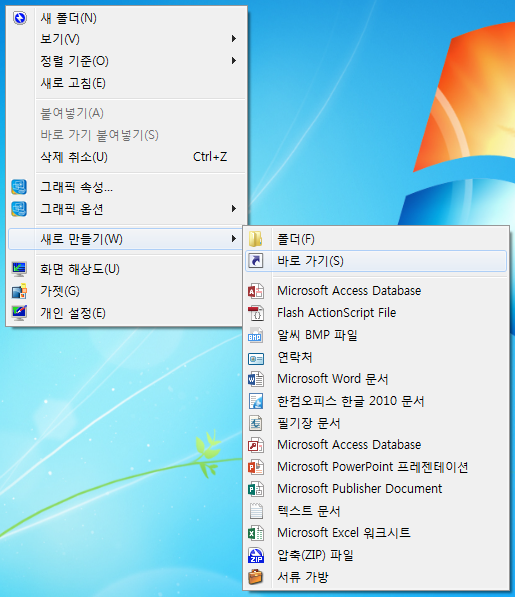The height and width of the screenshot is (597, 515).
Task: Select 연락처 entry in submenu
Action: pos(376,357)
